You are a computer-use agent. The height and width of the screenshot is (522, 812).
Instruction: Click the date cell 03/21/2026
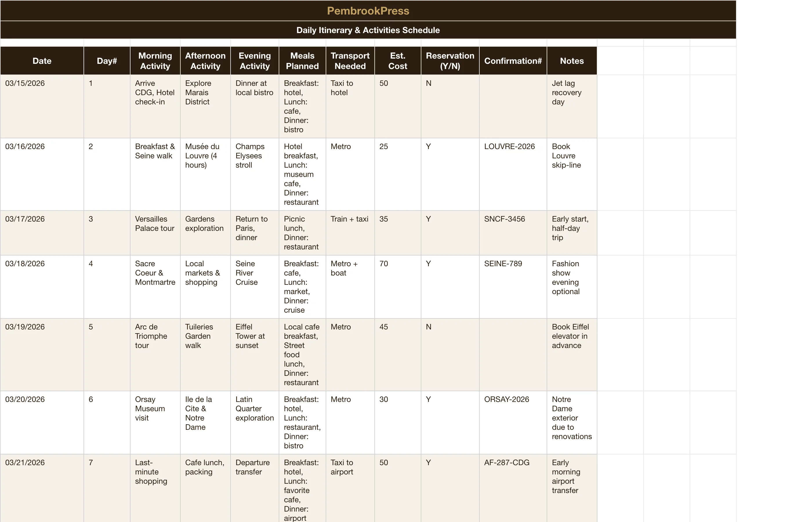click(42, 488)
